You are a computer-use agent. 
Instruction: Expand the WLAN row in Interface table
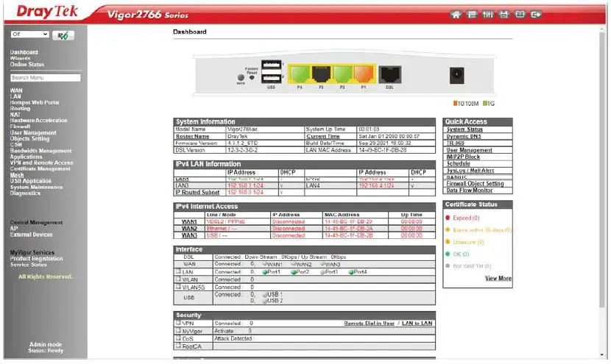[178, 279]
